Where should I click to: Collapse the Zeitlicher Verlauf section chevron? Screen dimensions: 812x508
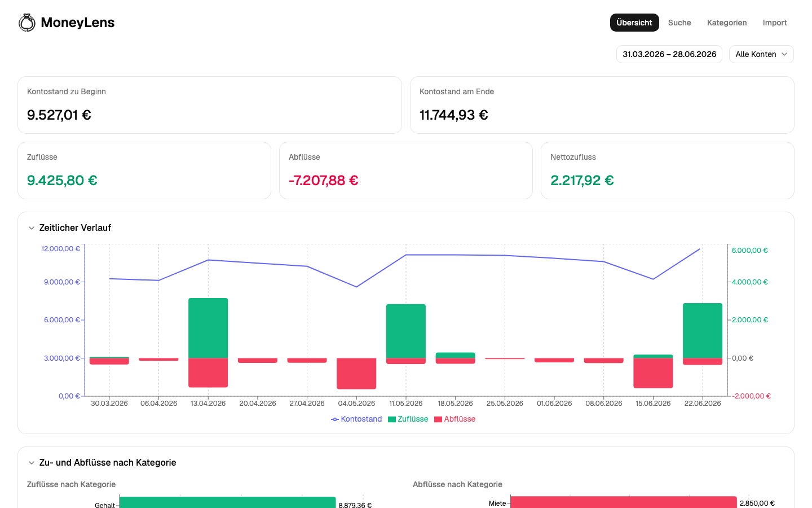click(x=32, y=228)
